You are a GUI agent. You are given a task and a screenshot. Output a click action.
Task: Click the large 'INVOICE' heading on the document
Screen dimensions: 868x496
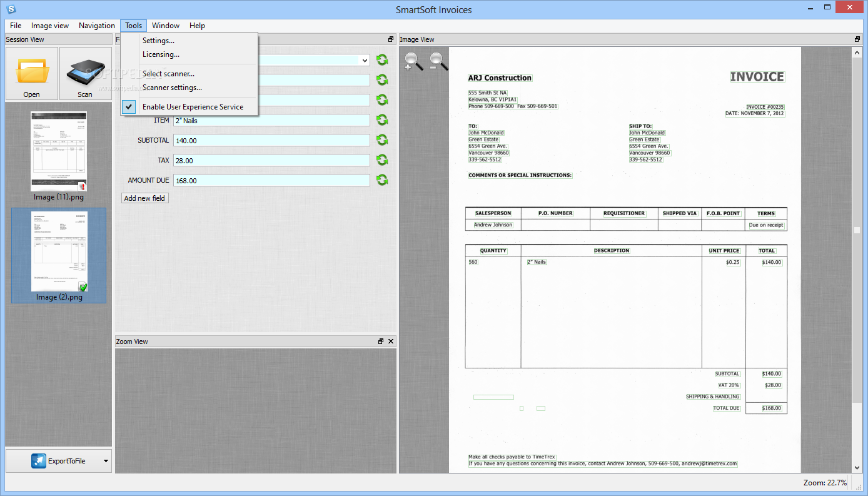tap(757, 77)
